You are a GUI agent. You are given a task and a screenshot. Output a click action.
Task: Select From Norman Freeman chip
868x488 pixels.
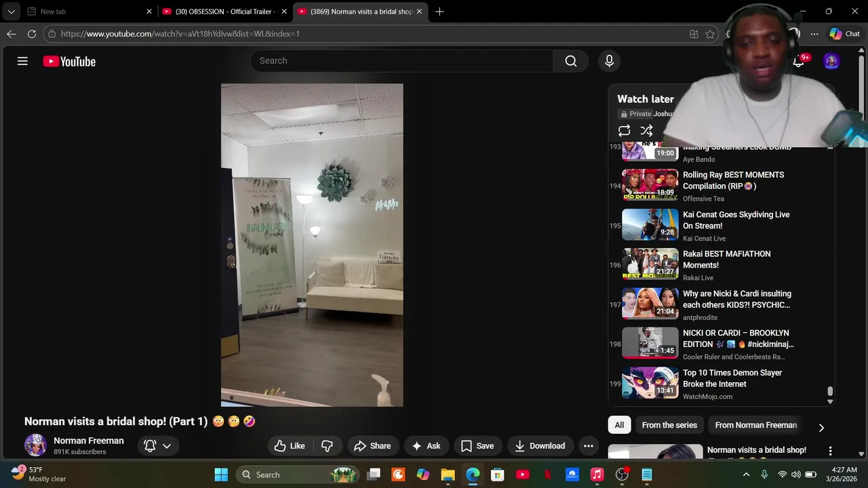tap(755, 425)
